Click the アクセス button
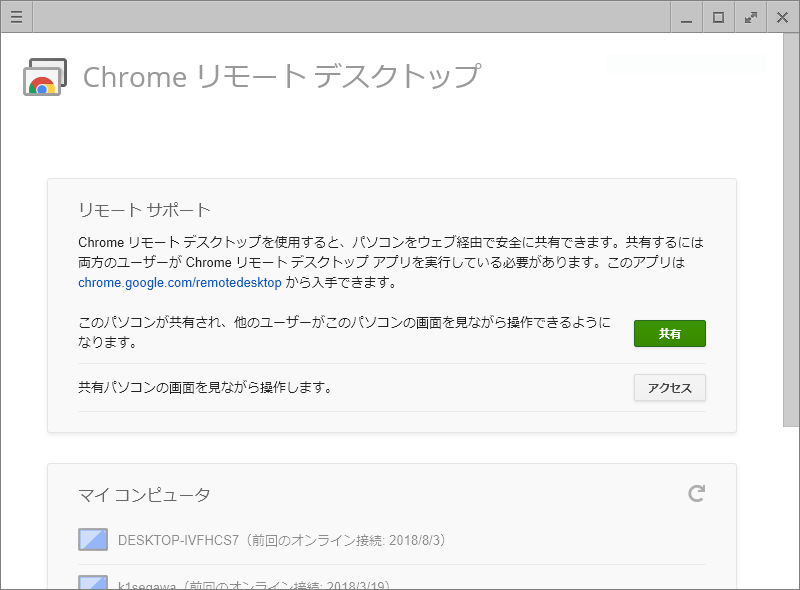The width and height of the screenshot is (800, 590). pos(669,388)
